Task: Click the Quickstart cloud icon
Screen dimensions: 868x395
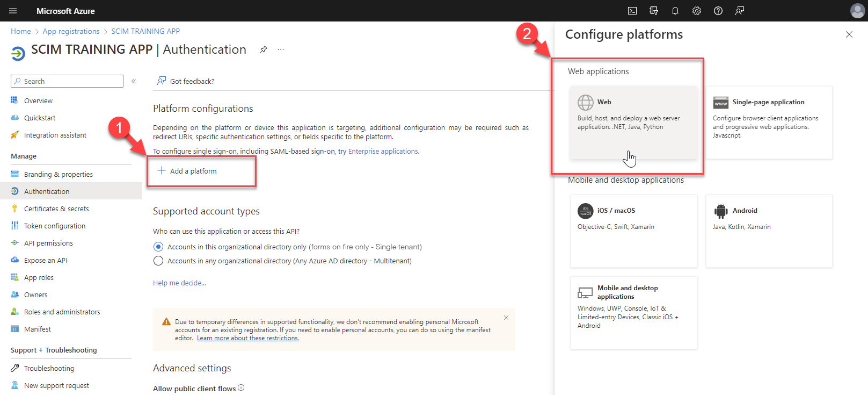Action: [x=14, y=118]
